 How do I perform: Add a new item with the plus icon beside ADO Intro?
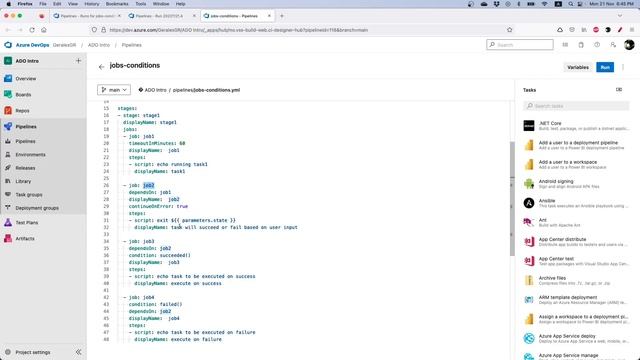78,61
